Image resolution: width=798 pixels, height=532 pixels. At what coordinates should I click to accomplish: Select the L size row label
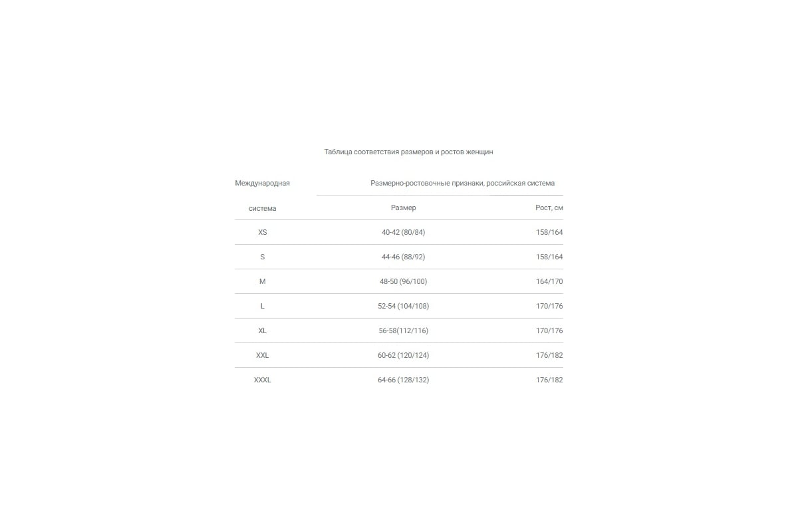coord(262,307)
